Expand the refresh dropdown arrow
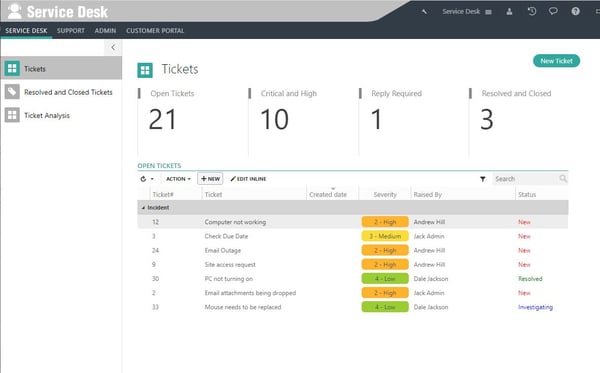This screenshot has height=373, width=600. (x=152, y=179)
